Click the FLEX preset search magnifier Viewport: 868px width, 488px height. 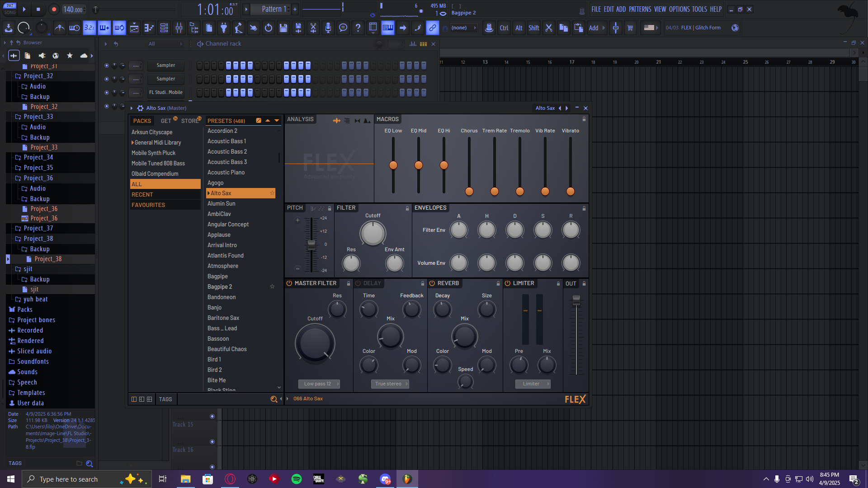274,399
